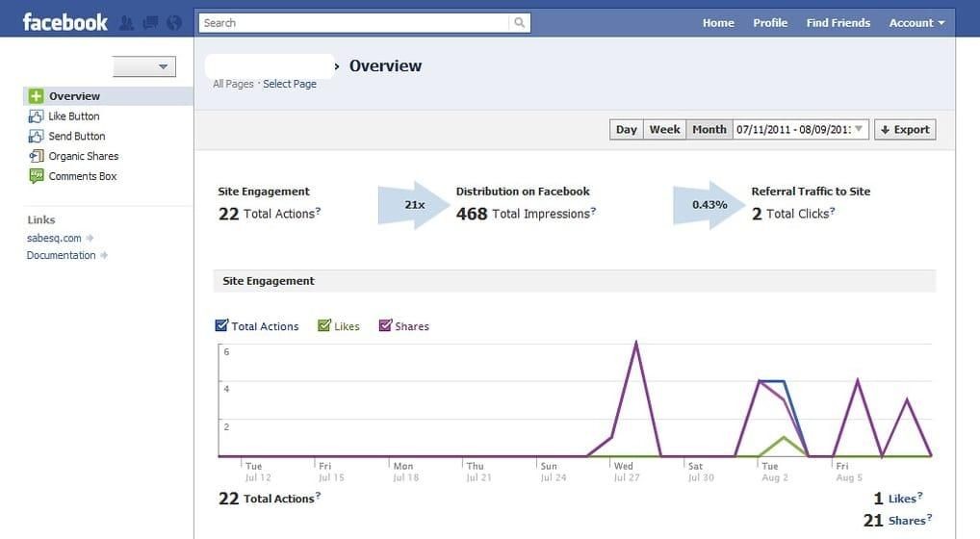Select Send Button in the sidebar
Screen dimensions: 980x539
coord(77,136)
